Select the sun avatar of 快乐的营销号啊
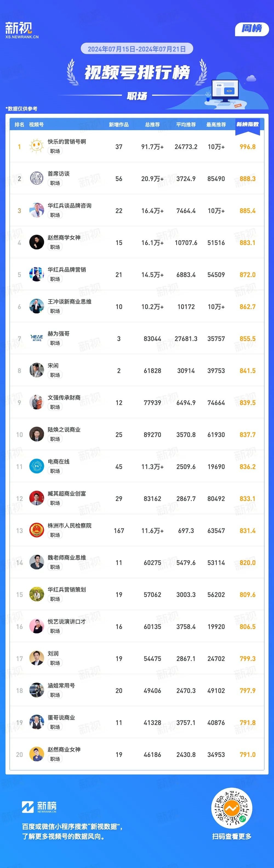 point(36,146)
